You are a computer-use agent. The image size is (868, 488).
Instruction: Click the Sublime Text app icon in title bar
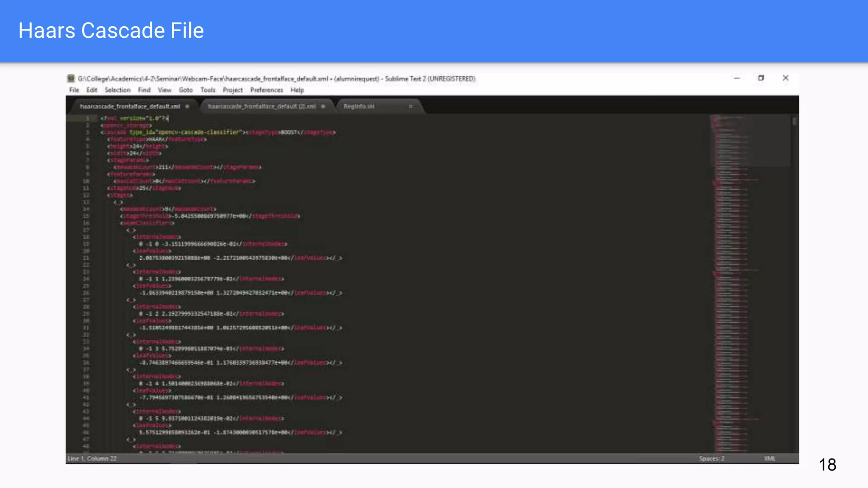tap(71, 78)
